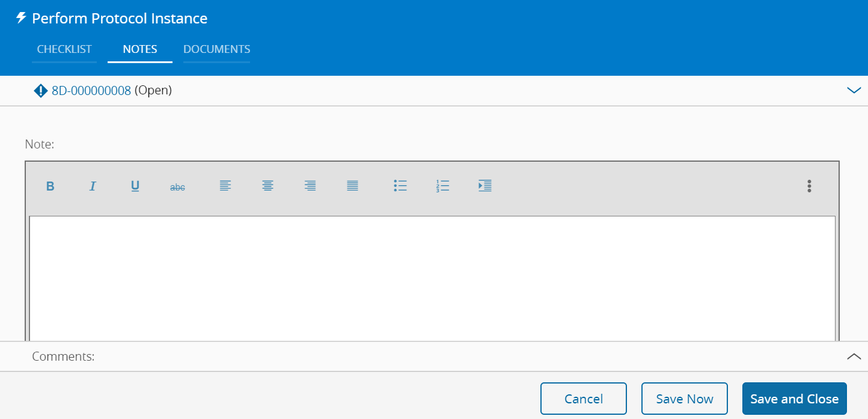Open the editor's more options menu
Screen dimensions: 868x419
tap(809, 186)
